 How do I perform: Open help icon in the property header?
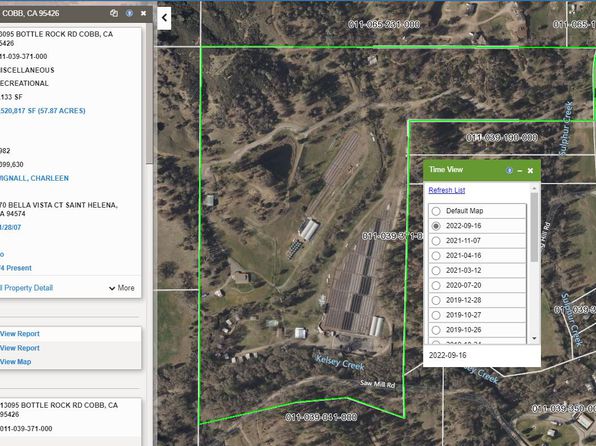tap(130, 13)
